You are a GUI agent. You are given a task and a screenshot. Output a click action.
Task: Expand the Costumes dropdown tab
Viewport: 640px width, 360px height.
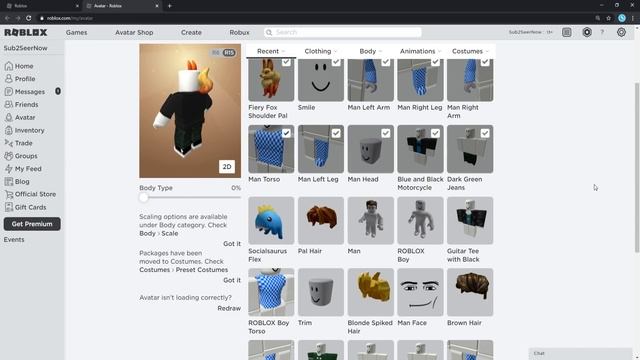(470, 51)
